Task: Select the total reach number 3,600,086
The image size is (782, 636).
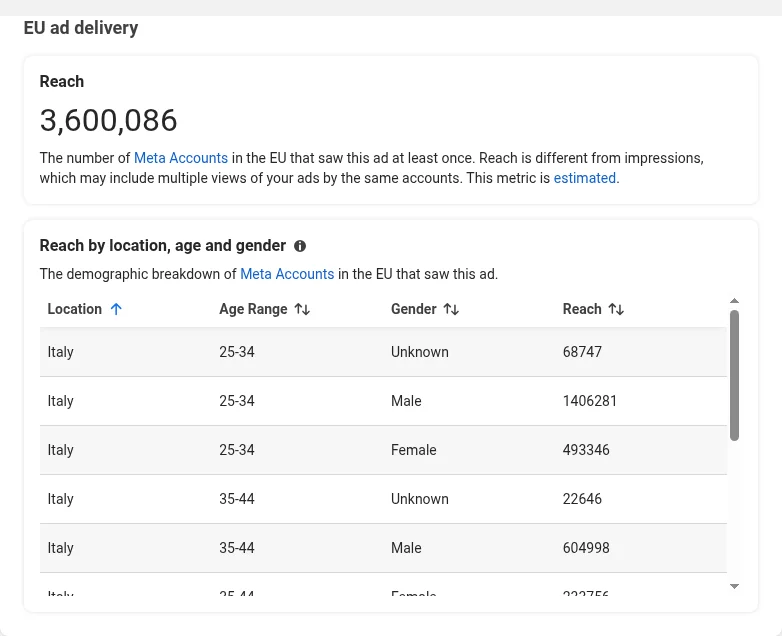Action: [108, 121]
